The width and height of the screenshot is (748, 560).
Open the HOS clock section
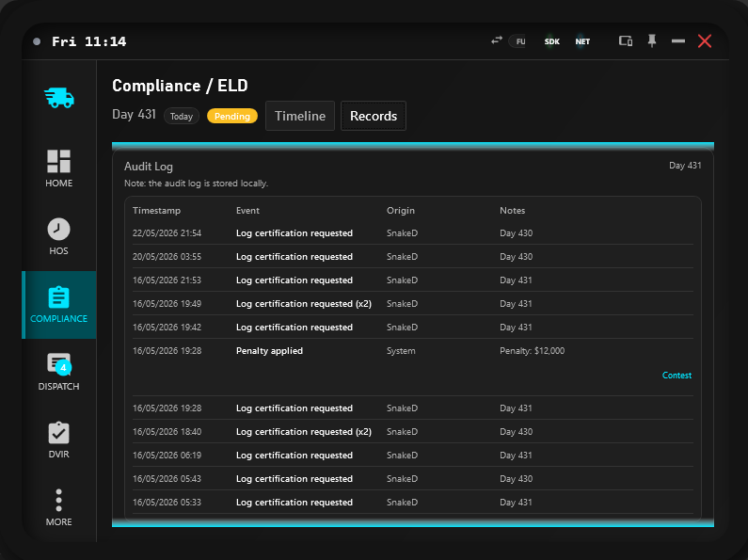[58, 236]
